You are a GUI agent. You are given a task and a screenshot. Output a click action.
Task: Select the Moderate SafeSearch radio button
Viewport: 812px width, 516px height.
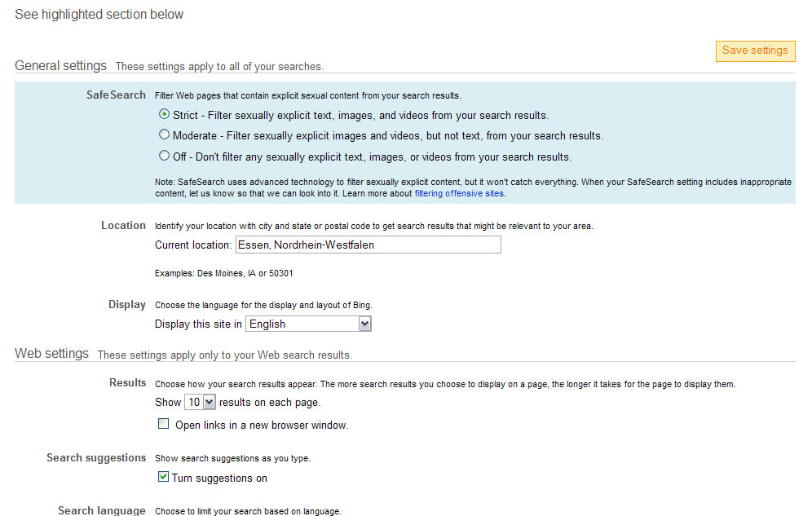pyautogui.click(x=164, y=135)
